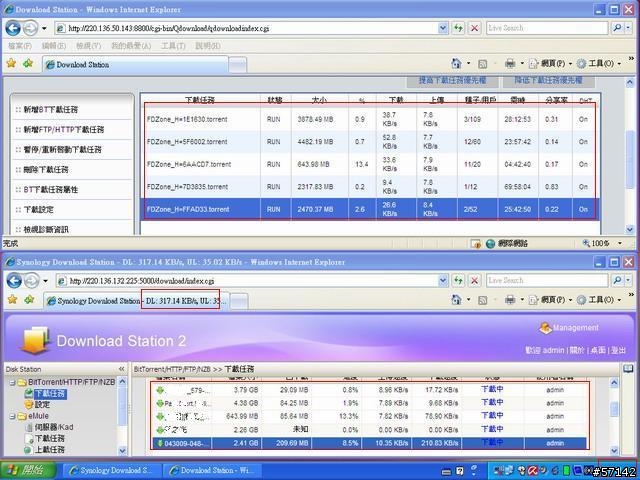
Task: Open recent pages dropdown next to top Forward button
Action: tap(44, 29)
